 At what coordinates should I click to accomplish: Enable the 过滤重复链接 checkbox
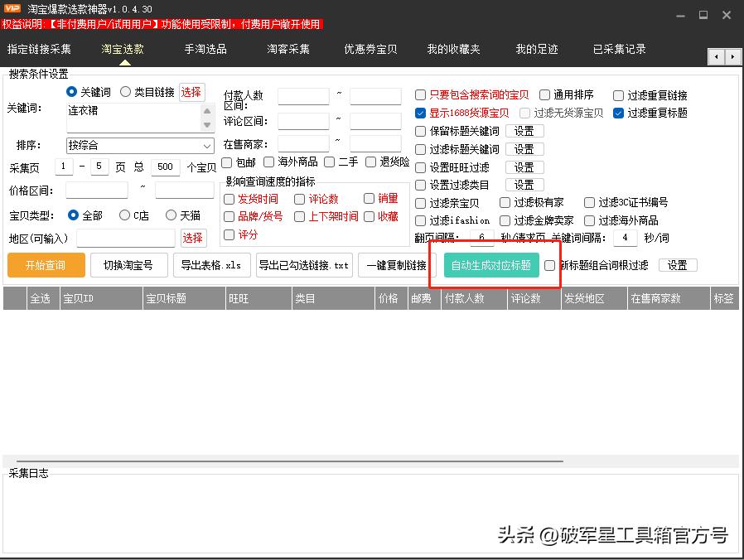coord(619,95)
